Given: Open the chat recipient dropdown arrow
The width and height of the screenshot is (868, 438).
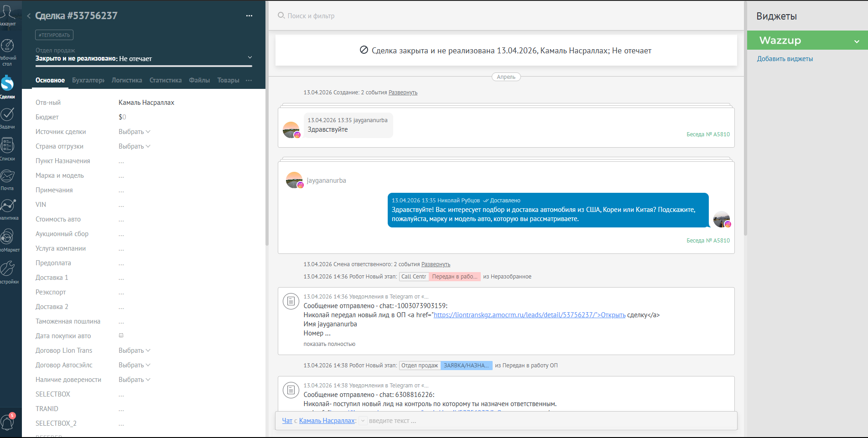Looking at the screenshot, I should [363, 421].
